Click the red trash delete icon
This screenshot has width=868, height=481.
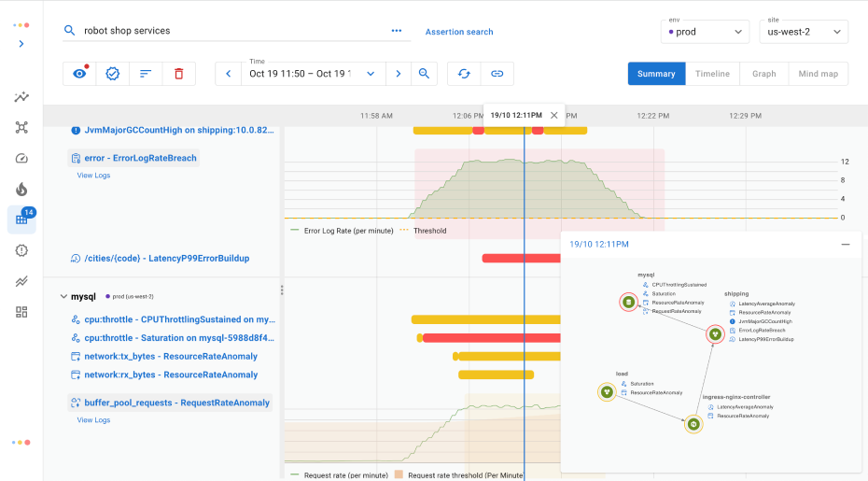coord(179,74)
